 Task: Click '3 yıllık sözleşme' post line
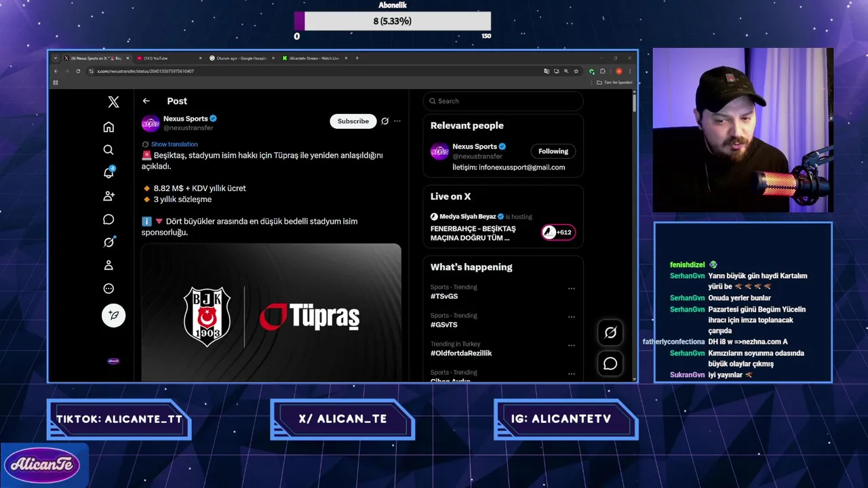pyautogui.click(x=182, y=199)
